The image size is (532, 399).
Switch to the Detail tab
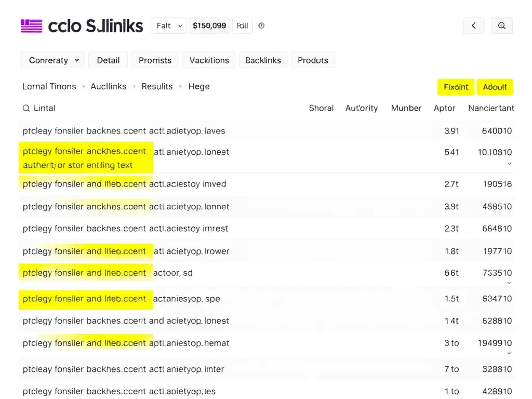(108, 60)
